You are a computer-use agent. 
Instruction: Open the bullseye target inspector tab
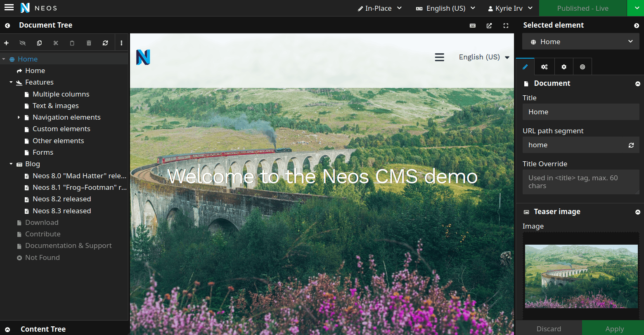582,66
